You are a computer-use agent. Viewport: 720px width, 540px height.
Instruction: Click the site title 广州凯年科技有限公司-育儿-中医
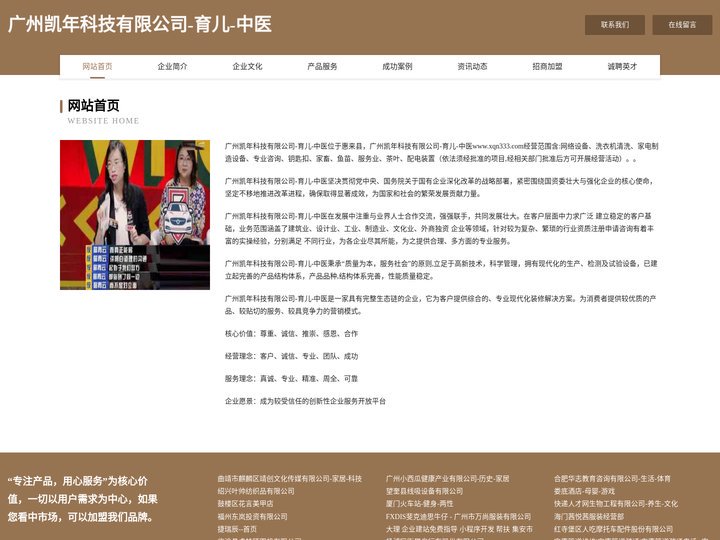point(140,24)
